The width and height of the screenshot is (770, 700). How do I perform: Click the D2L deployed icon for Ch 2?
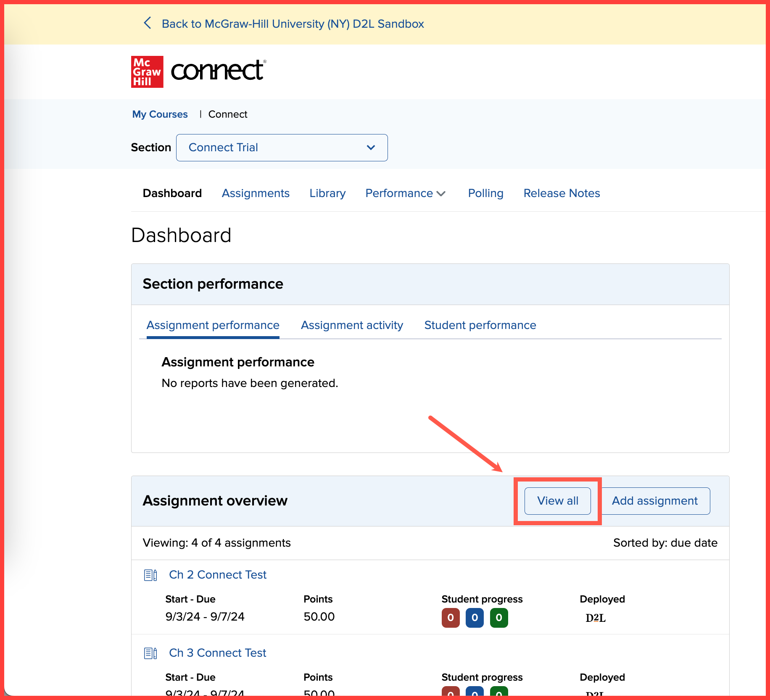[595, 618]
